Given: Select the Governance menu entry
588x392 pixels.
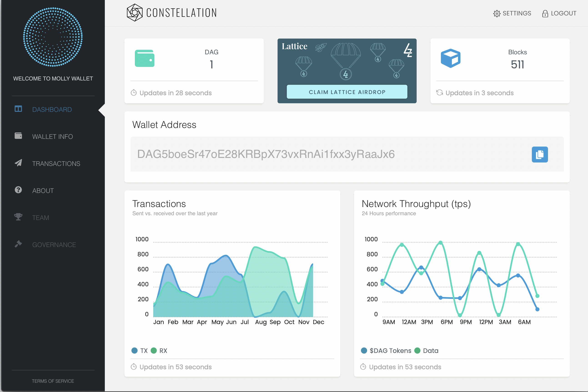Looking at the screenshot, I should (54, 245).
